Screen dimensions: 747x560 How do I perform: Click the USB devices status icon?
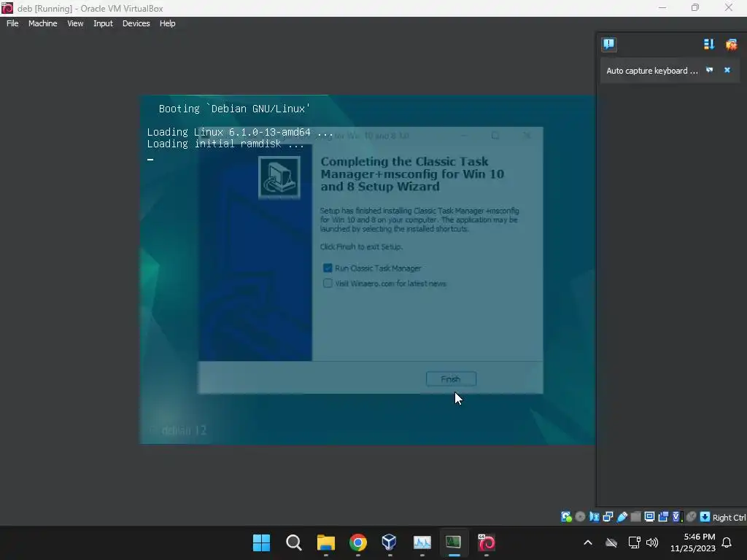[x=622, y=517]
